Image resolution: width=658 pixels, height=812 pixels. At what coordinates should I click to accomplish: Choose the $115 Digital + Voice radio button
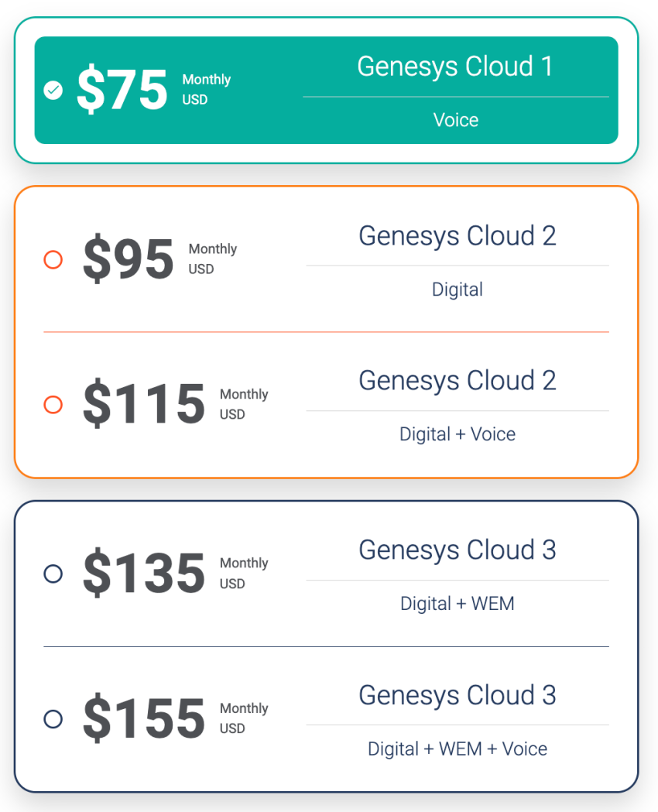[53, 405]
